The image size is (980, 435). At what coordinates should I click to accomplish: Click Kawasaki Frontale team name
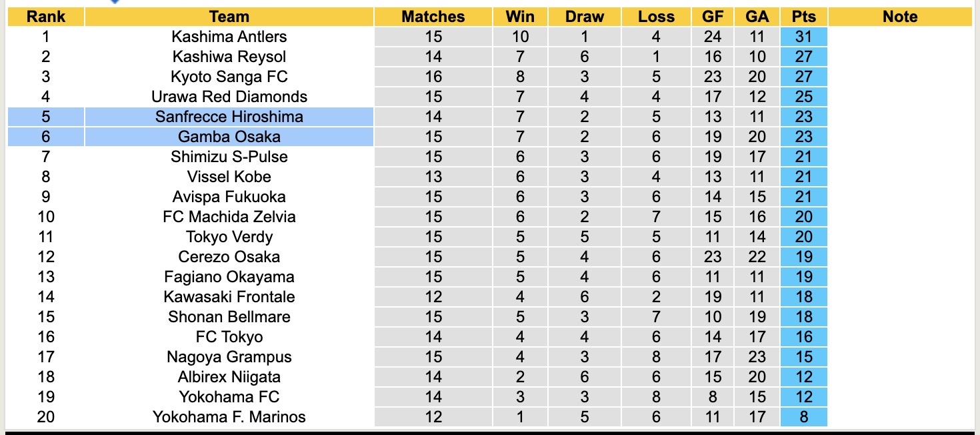point(229,297)
